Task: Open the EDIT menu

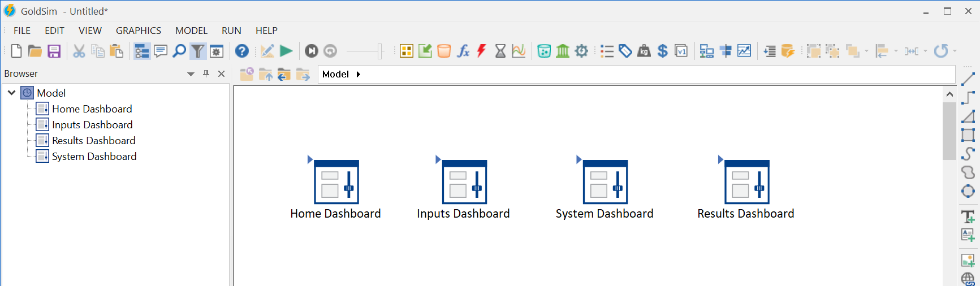Action: pyautogui.click(x=55, y=31)
